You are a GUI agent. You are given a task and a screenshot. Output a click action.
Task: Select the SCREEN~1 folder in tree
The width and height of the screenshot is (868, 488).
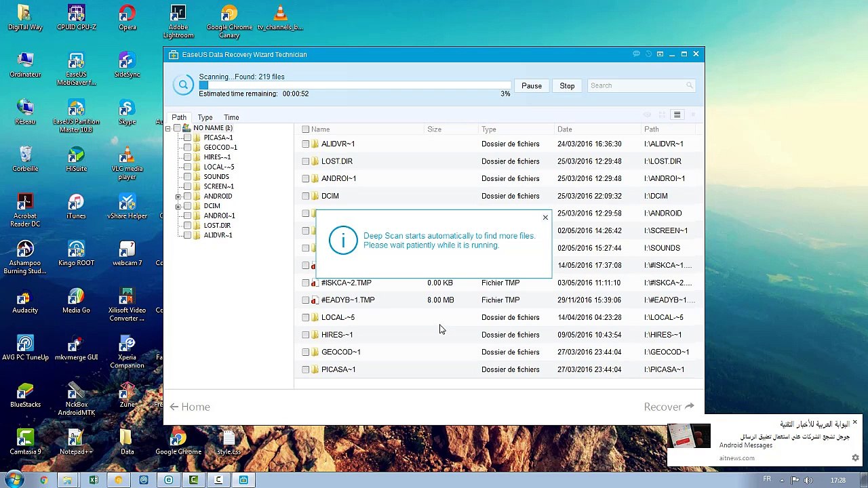click(x=218, y=186)
